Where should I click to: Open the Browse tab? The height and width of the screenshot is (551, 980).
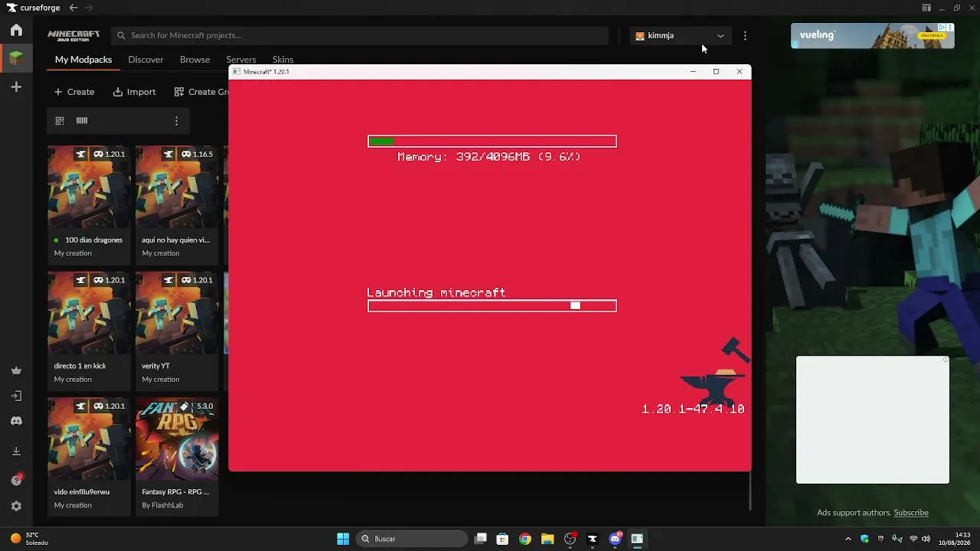pos(194,60)
